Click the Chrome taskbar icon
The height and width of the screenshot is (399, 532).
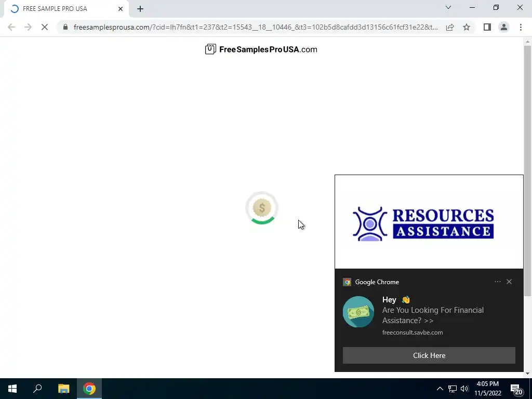89,389
